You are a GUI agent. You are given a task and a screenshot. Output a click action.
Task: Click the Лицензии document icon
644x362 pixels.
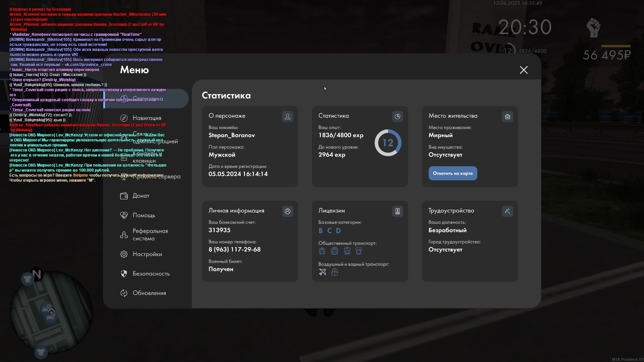coord(397,211)
